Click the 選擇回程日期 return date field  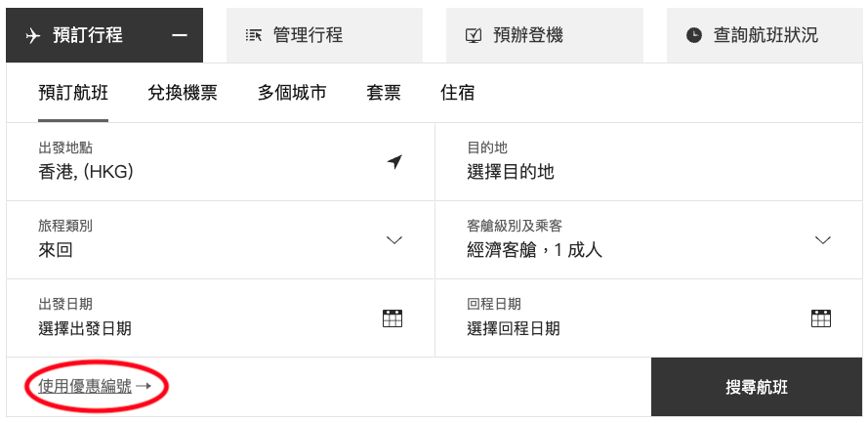pyautogui.click(x=514, y=328)
